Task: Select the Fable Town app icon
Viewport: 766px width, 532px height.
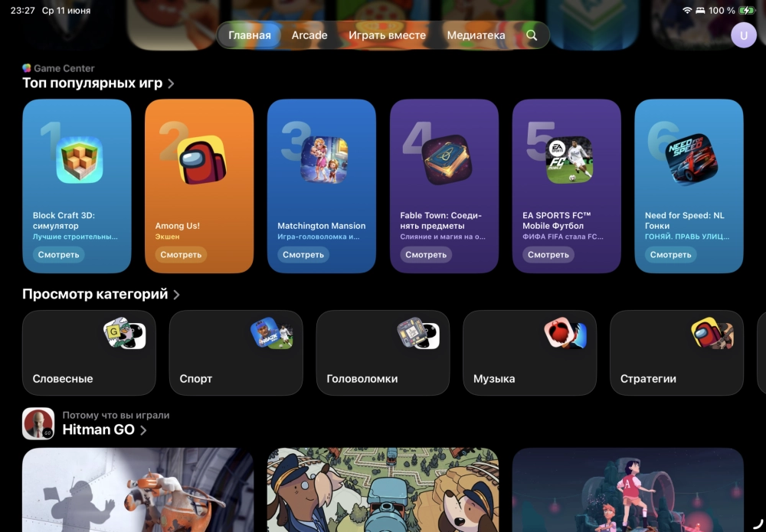Action: tap(447, 160)
